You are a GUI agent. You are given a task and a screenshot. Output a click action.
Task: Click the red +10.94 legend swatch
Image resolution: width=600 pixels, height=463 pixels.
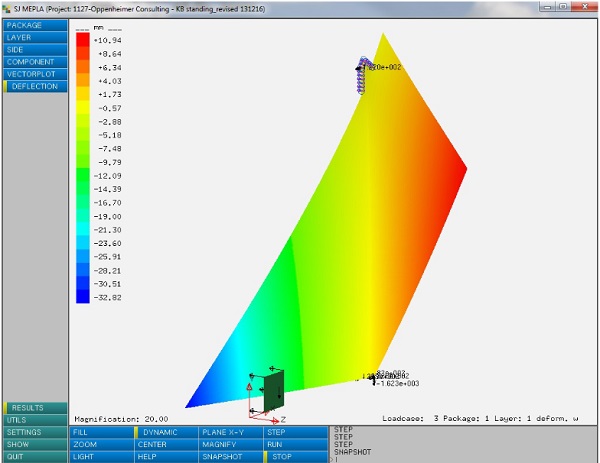(83, 40)
